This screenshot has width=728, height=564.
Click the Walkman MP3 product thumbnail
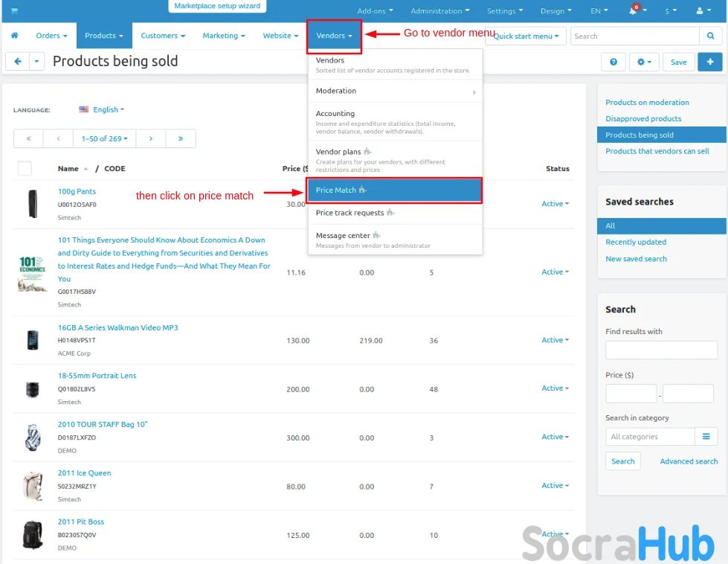[x=33, y=339]
